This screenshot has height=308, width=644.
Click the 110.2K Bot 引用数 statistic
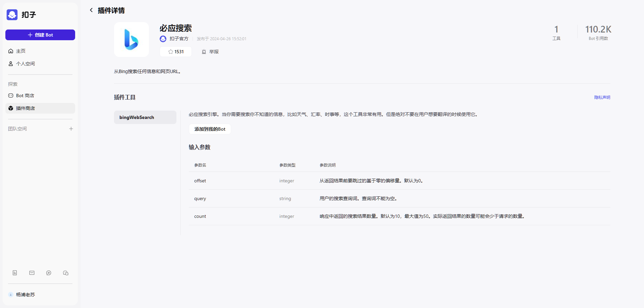598,33
